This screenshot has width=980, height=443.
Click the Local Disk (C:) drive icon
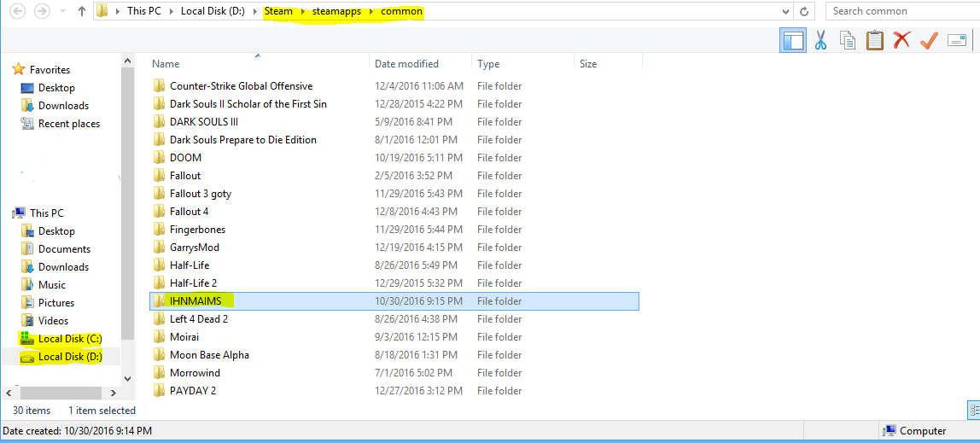pyautogui.click(x=26, y=338)
